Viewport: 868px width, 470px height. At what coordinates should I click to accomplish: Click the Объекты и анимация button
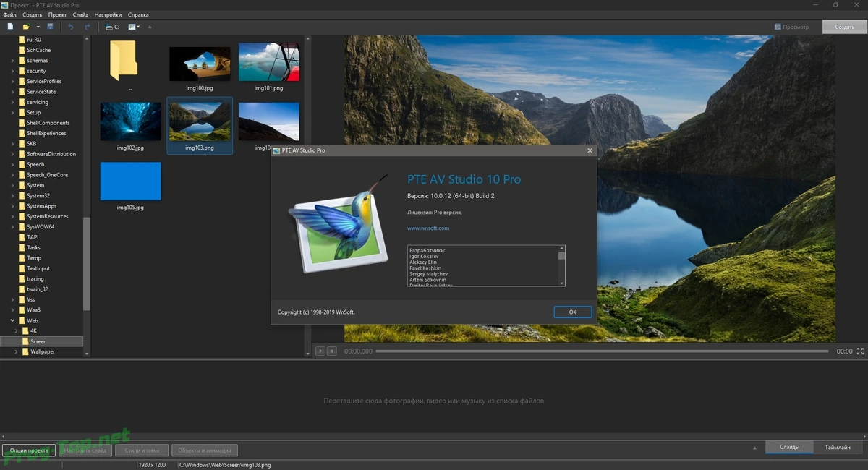point(203,450)
